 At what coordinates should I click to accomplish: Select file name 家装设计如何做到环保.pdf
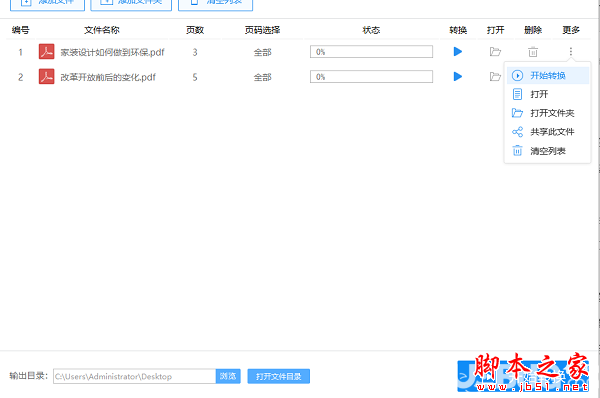coord(112,52)
